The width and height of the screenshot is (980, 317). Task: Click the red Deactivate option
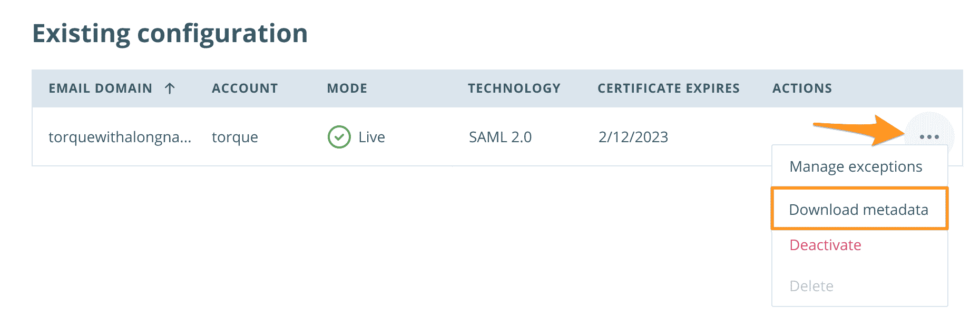tap(825, 245)
